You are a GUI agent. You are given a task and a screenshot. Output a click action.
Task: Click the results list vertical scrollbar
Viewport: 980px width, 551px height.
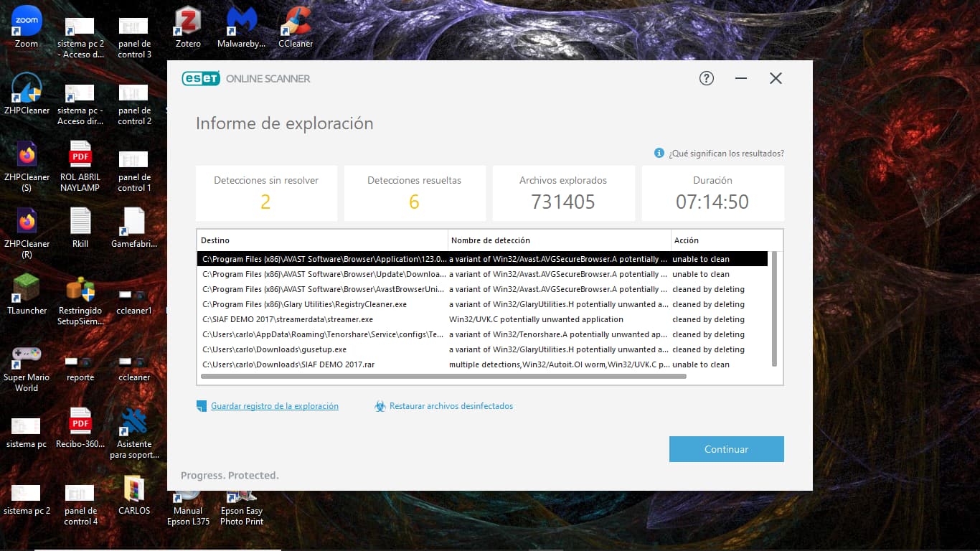[773, 309]
